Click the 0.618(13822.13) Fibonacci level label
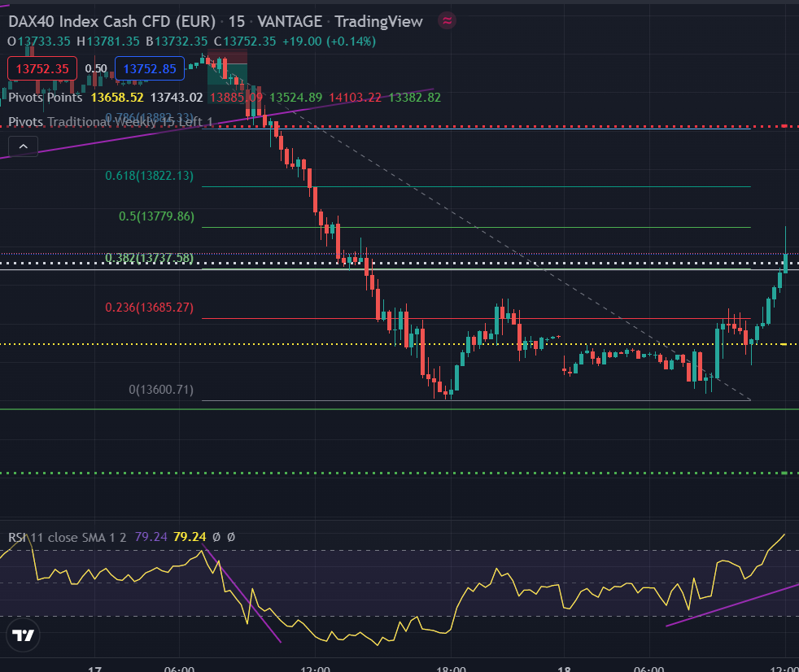Screen dimensions: 799x672 149,176
